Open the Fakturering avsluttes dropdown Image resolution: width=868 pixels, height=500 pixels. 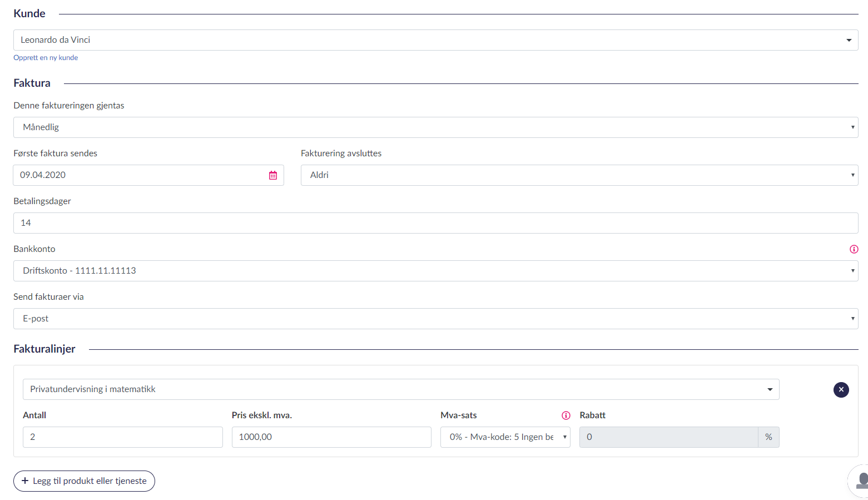[x=579, y=175]
